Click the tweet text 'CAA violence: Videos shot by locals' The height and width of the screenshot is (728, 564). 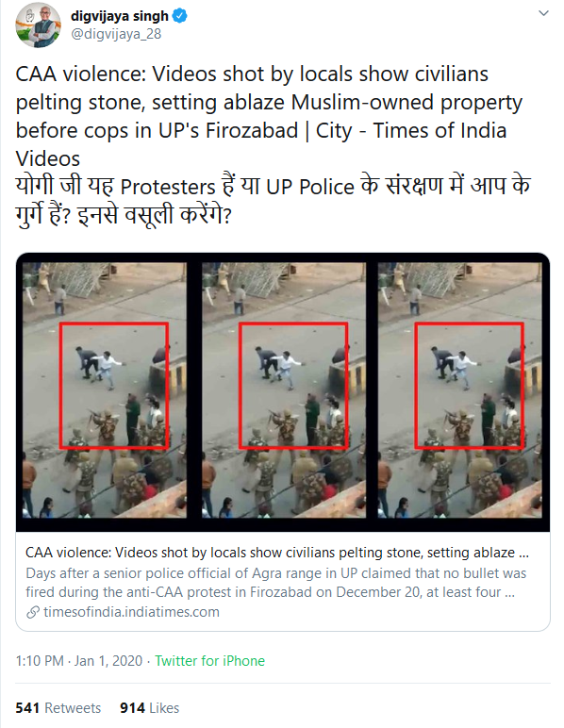pyautogui.click(x=269, y=116)
